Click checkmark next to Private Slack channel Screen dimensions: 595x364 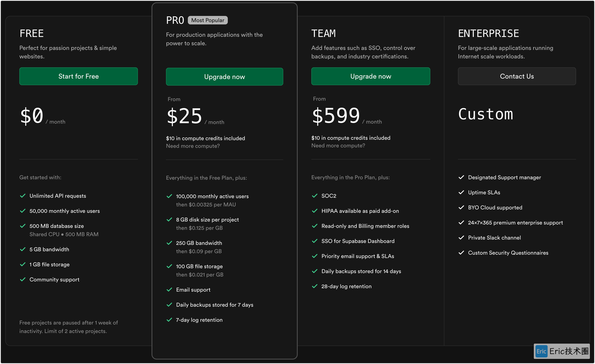point(461,238)
